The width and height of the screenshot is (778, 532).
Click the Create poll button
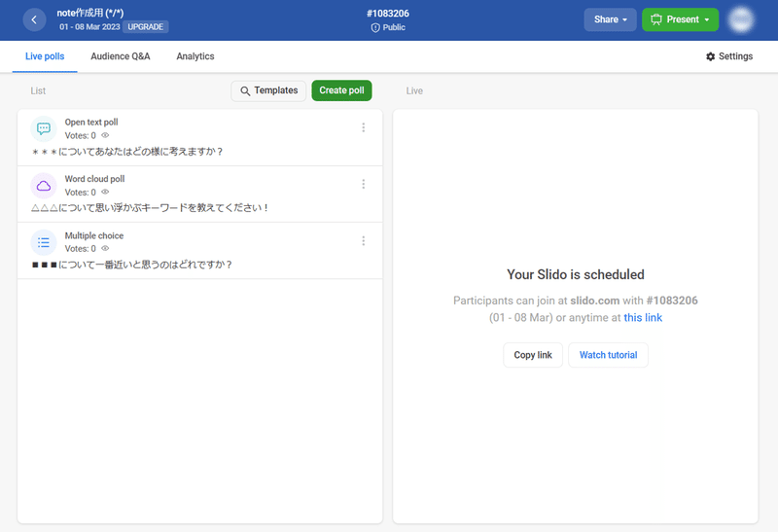click(x=341, y=90)
